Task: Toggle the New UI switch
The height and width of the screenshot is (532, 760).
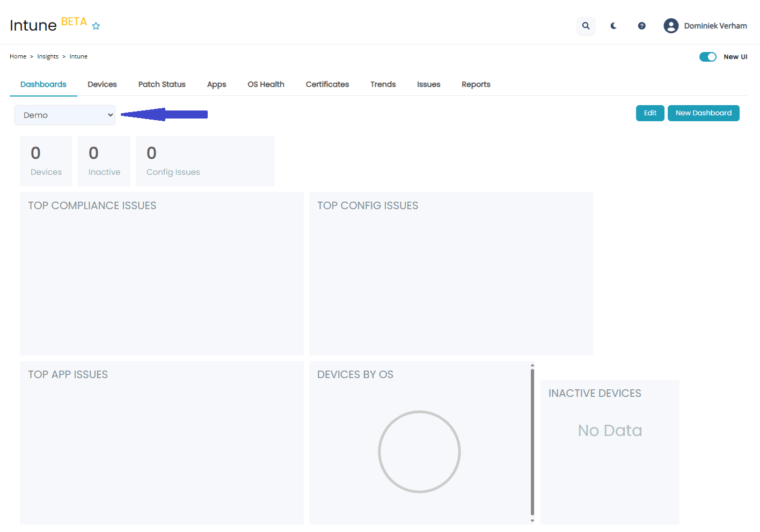Action: click(707, 57)
